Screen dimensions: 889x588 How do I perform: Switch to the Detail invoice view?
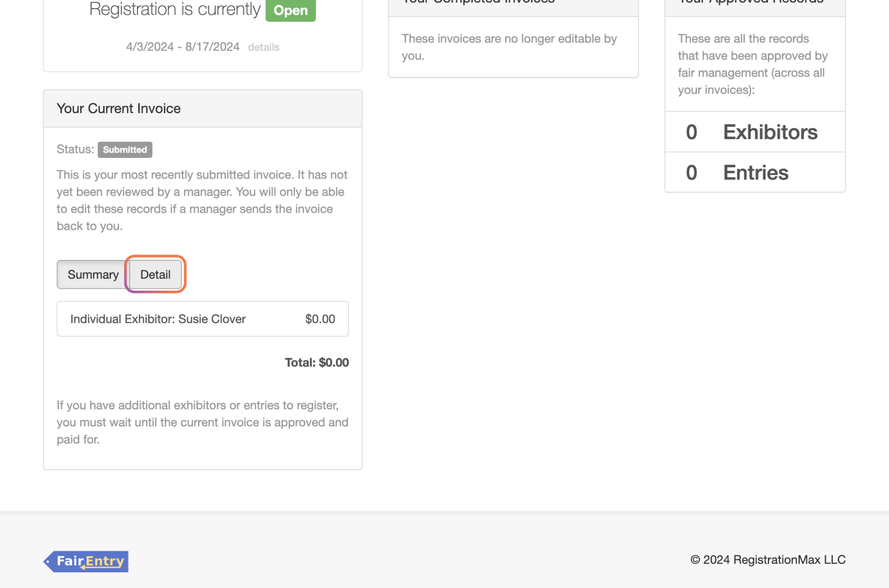tap(155, 274)
